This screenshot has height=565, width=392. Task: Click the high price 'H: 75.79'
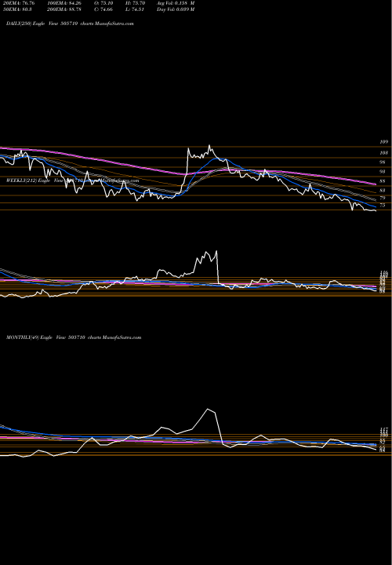point(136,3)
